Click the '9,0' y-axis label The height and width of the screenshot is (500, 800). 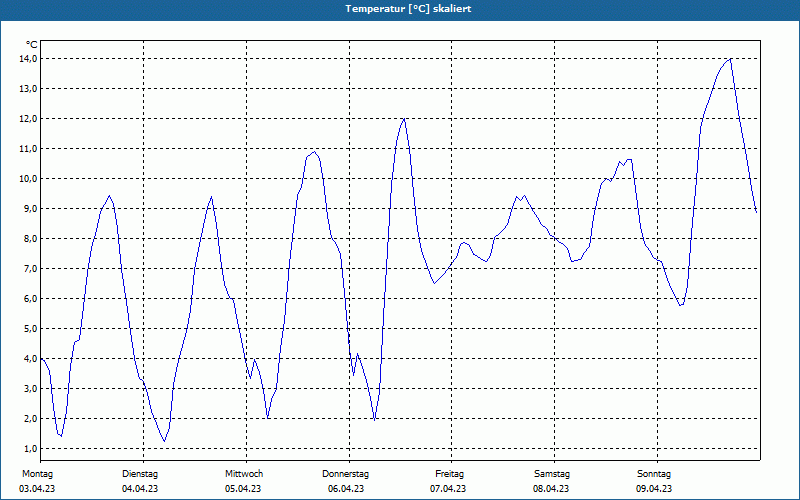coord(31,209)
